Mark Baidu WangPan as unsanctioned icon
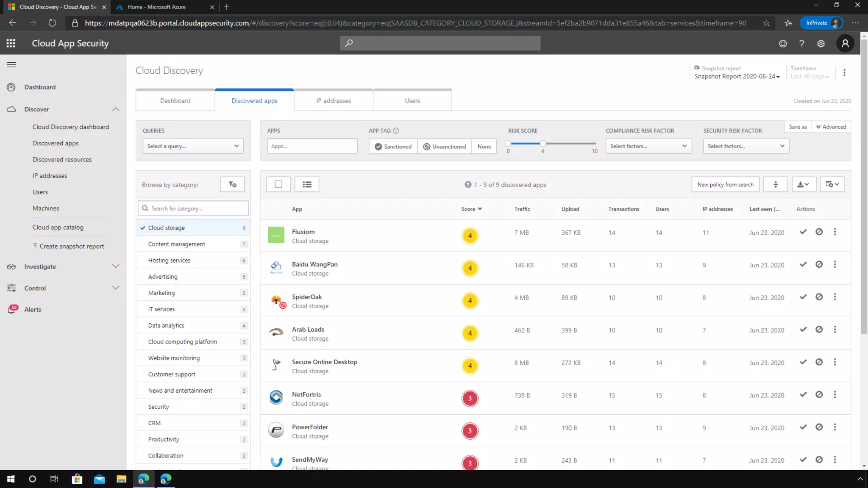The image size is (868, 488). (819, 264)
